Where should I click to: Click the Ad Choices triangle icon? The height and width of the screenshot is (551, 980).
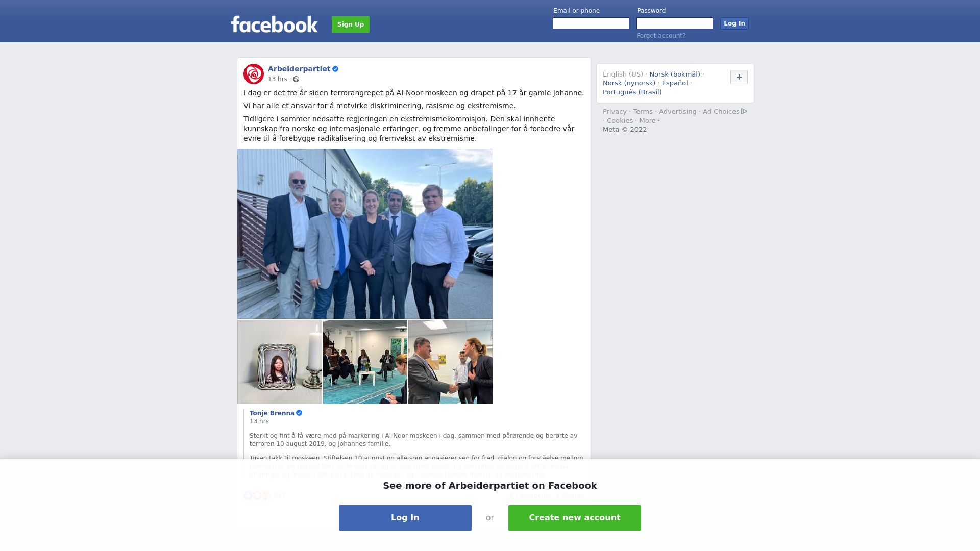pos(744,111)
